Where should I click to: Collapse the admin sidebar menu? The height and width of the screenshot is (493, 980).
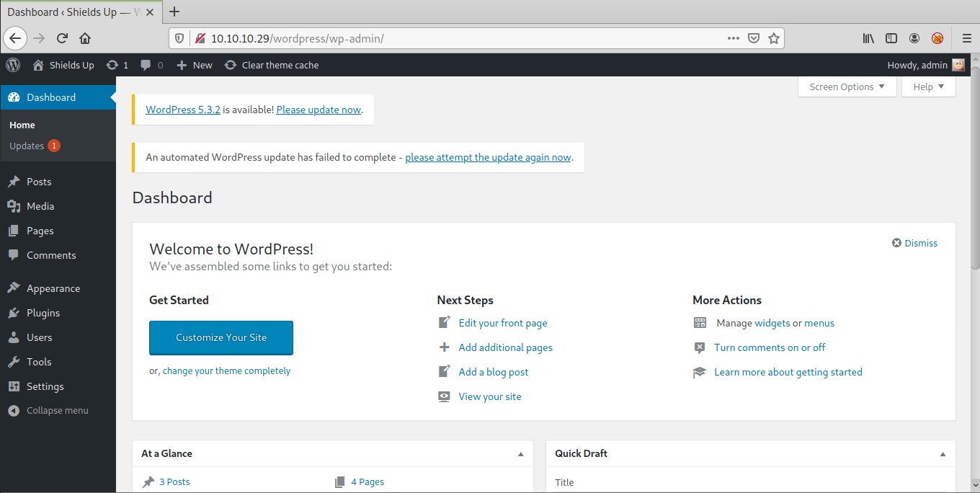pyautogui.click(x=57, y=411)
